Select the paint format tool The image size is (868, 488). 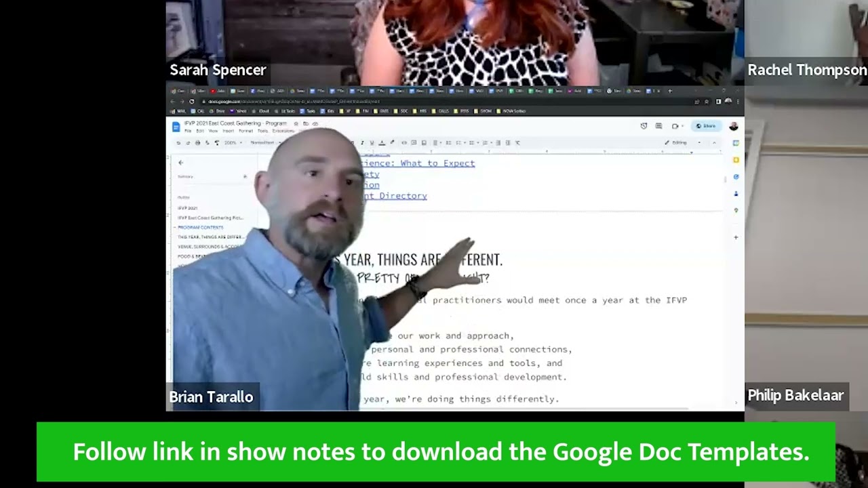[x=217, y=142]
